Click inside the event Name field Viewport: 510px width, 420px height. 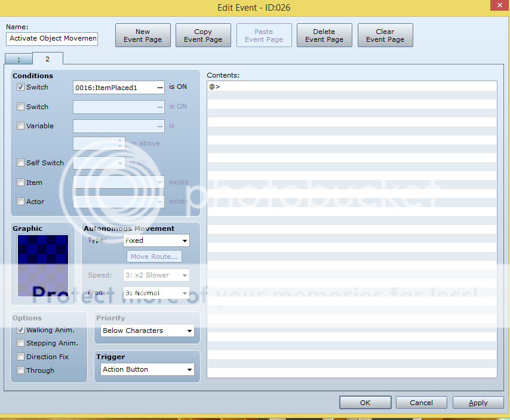coord(53,39)
